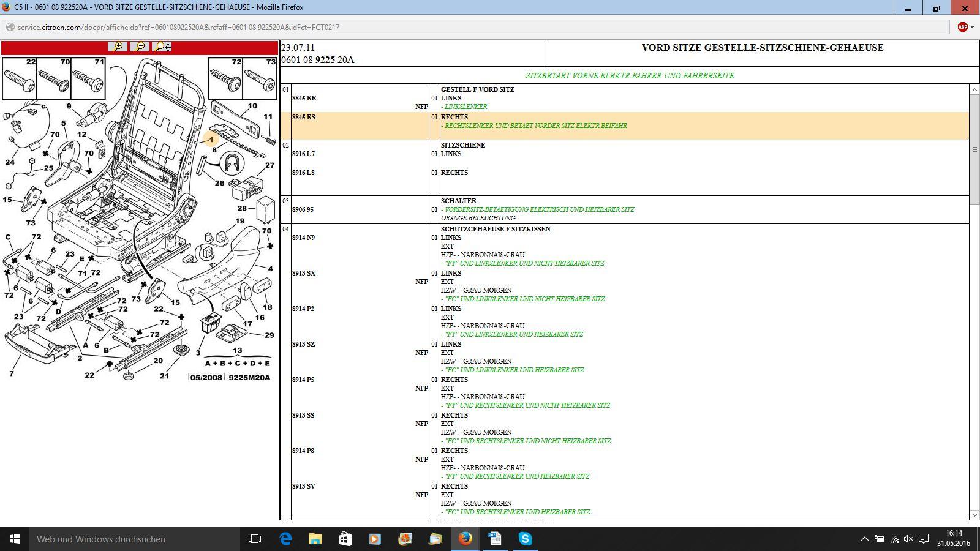The width and height of the screenshot is (980, 551).
Task: Click callout 29 in the diagram
Action: tap(269, 335)
